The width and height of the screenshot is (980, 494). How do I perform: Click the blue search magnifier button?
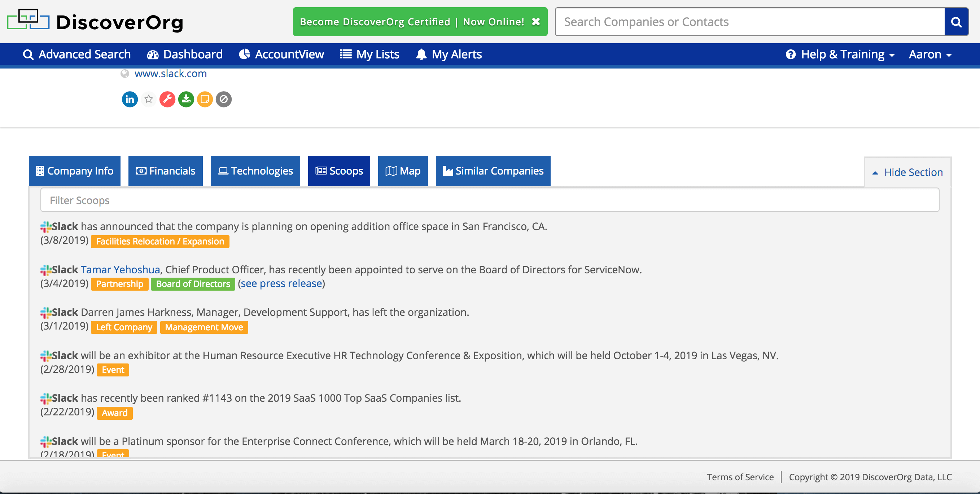coord(957,22)
